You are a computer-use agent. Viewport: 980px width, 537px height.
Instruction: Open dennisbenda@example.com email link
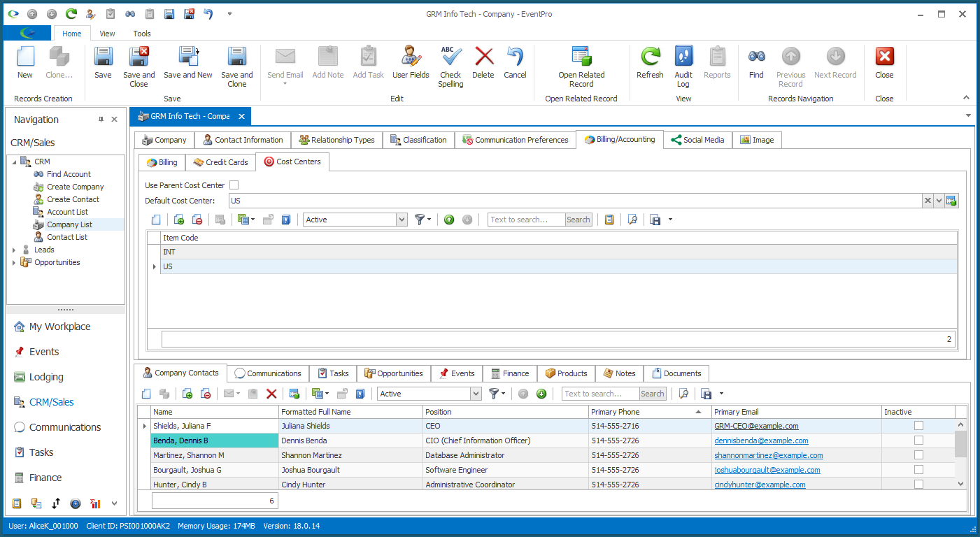pos(761,441)
